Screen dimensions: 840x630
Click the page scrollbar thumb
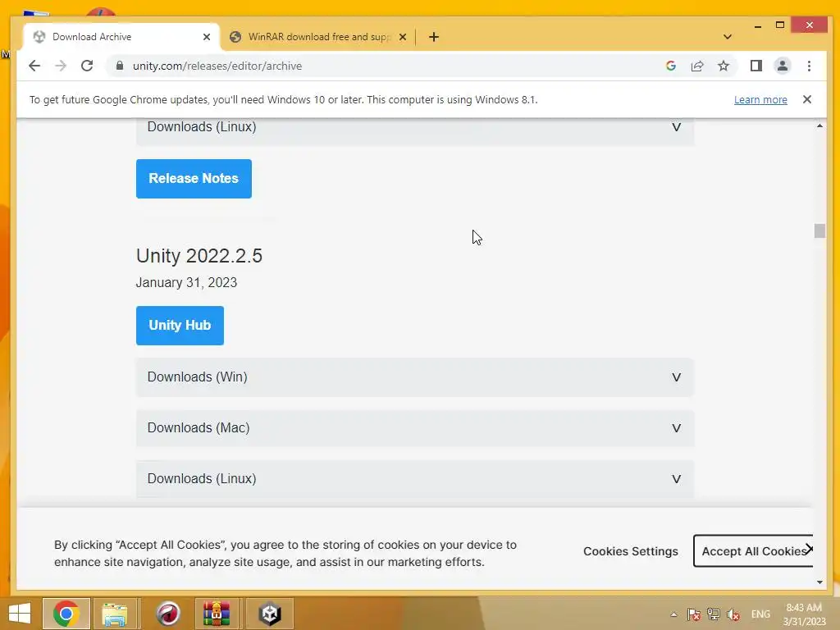819,231
